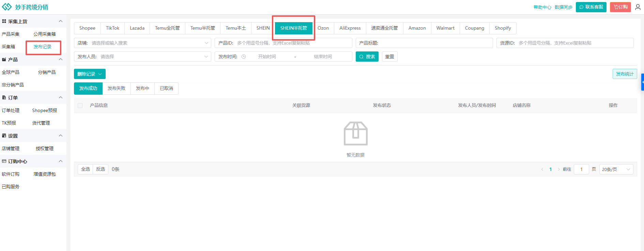The height and width of the screenshot is (251, 644).
Task: Click the 产品 section icon
Action: pos(4,59)
